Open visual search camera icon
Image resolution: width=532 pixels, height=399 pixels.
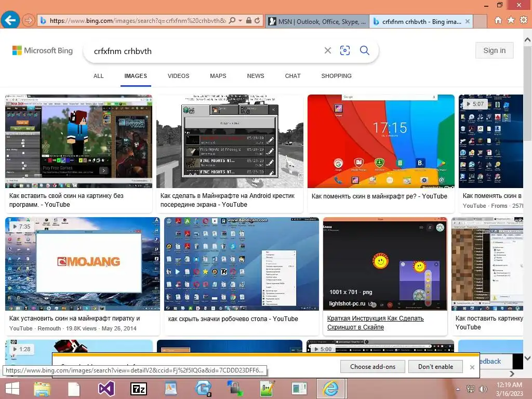coord(345,50)
